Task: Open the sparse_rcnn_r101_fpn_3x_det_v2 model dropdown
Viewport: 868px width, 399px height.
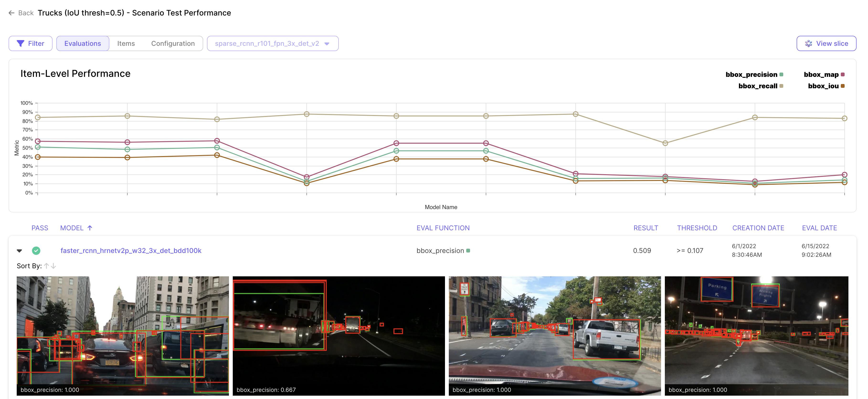Action: click(x=266, y=43)
